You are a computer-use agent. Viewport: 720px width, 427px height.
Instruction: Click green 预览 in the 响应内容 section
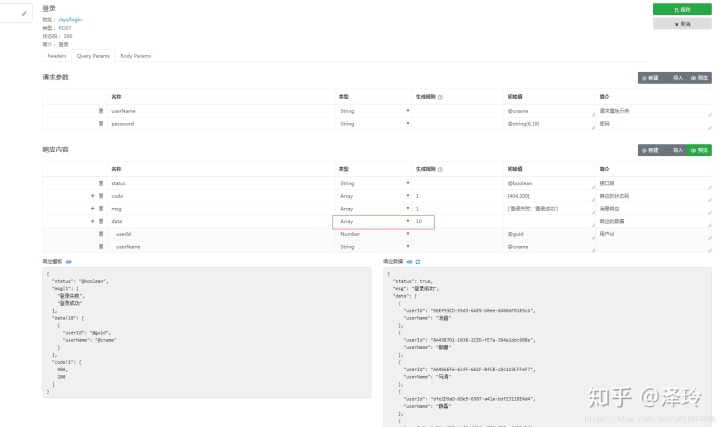tap(699, 150)
